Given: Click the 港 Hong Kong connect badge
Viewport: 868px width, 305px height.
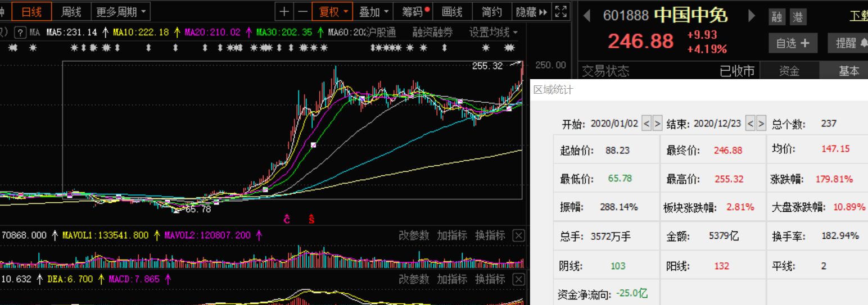Looking at the screenshot, I should coord(798,17).
